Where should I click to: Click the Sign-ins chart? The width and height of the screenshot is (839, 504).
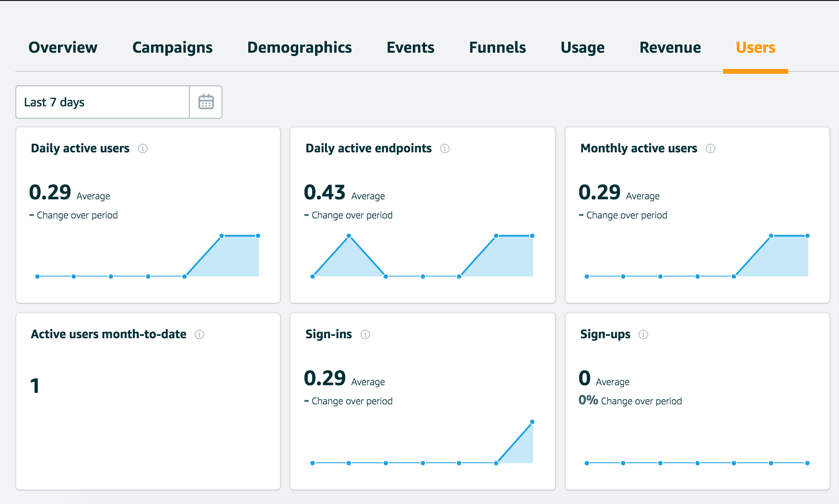click(x=422, y=442)
